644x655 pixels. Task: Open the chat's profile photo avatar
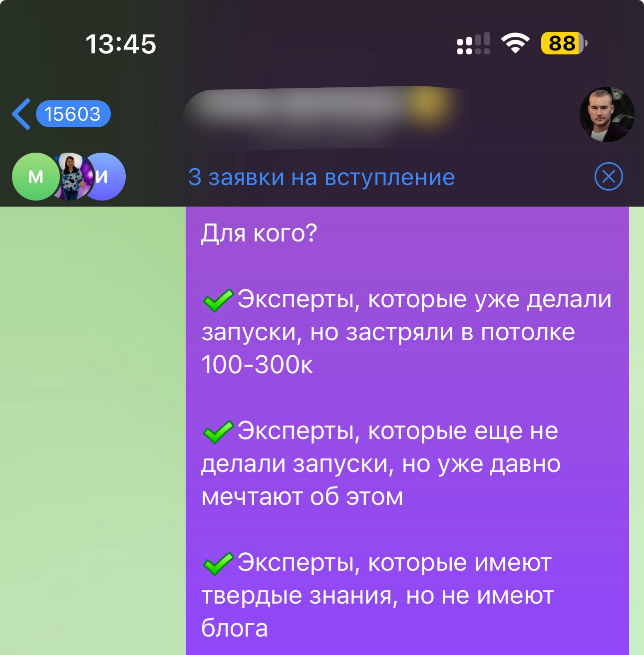(x=607, y=115)
